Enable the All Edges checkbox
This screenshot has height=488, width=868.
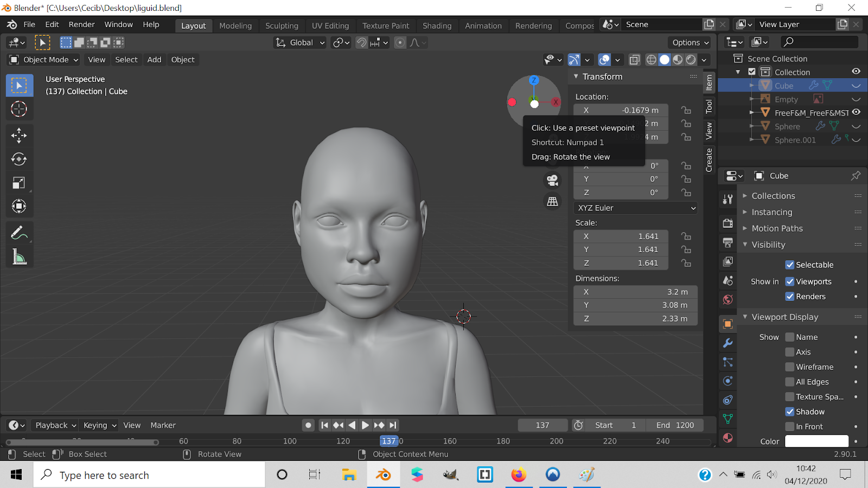[x=790, y=382]
